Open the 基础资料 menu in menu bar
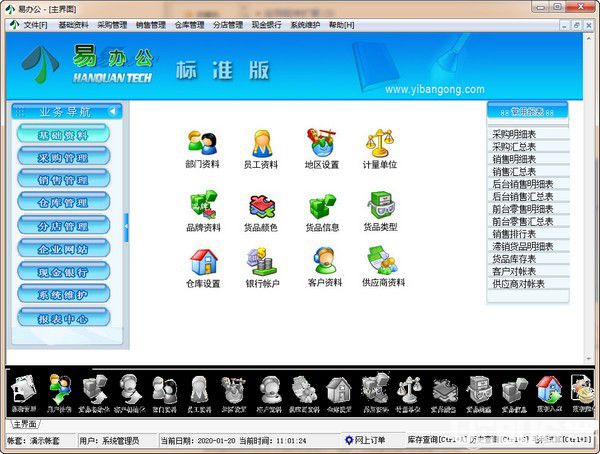 click(73, 25)
